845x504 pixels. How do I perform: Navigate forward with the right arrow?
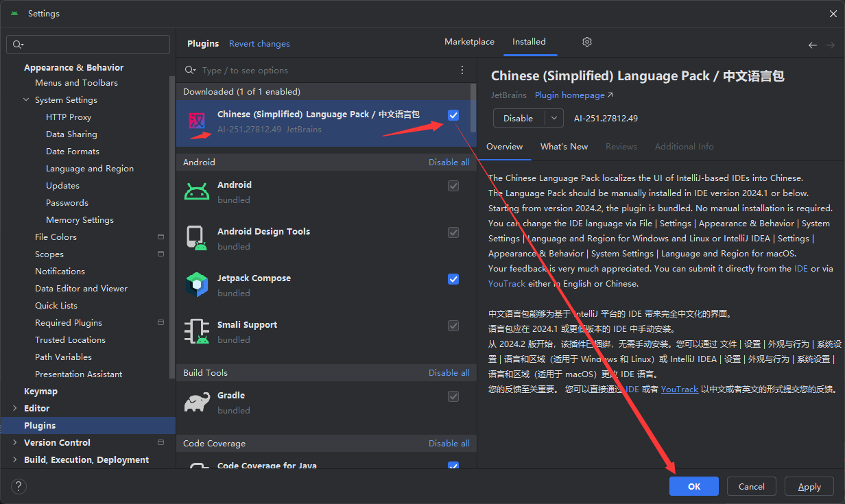tap(831, 45)
